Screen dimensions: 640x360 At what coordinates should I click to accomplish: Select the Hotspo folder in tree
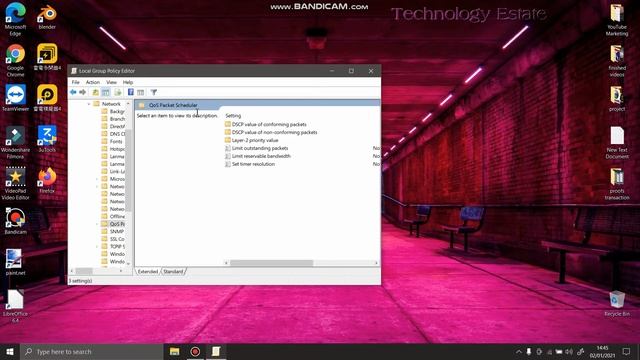113,149
